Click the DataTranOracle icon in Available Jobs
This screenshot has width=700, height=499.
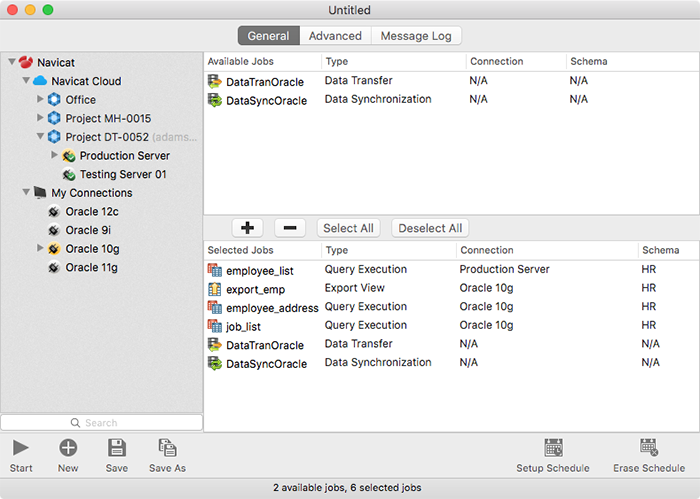(x=215, y=82)
